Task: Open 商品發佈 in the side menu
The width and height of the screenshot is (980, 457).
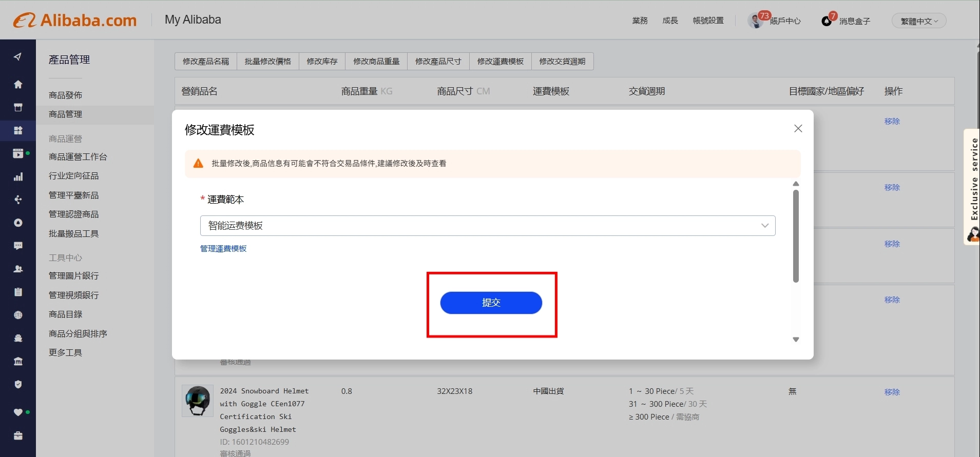Action: coord(65,95)
